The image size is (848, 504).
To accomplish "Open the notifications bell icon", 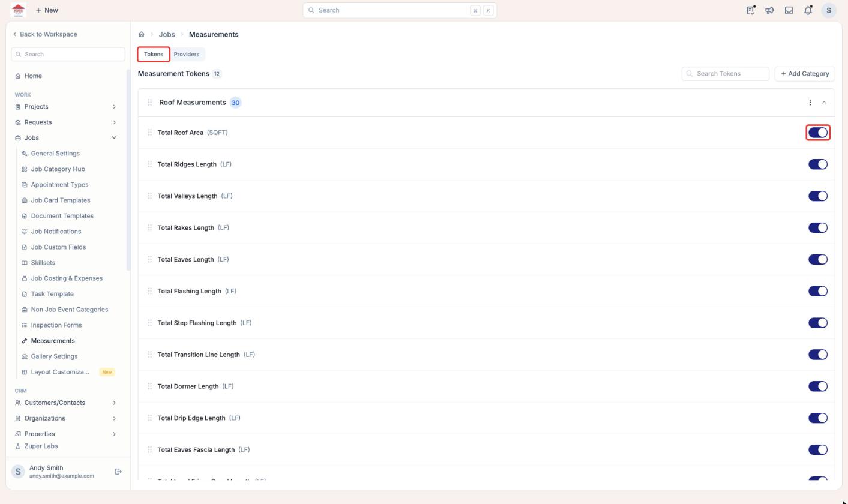I will pyautogui.click(x=808, y=10).
